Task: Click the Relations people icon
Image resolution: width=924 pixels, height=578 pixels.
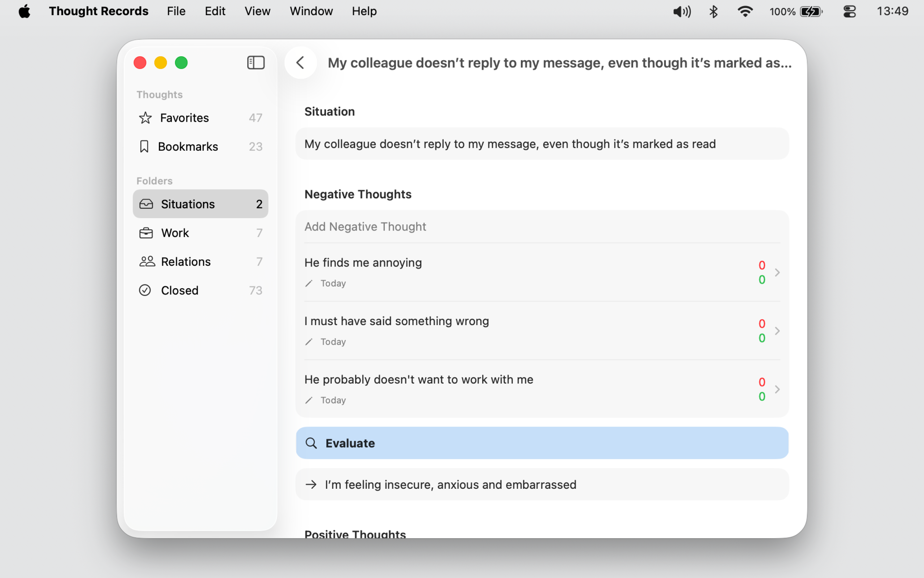Action: 147,262
